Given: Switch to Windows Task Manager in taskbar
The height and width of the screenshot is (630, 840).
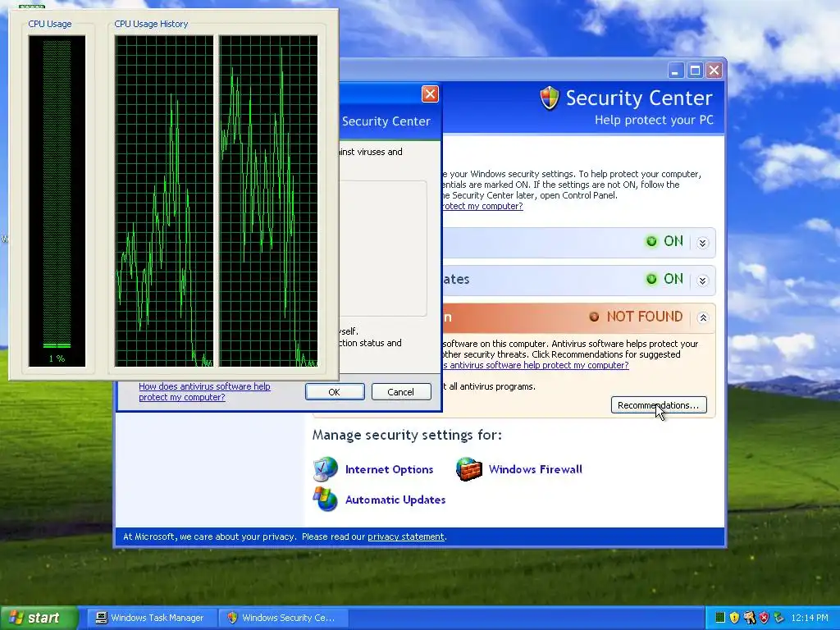Looking at the screenshot, I should (152, 618).
